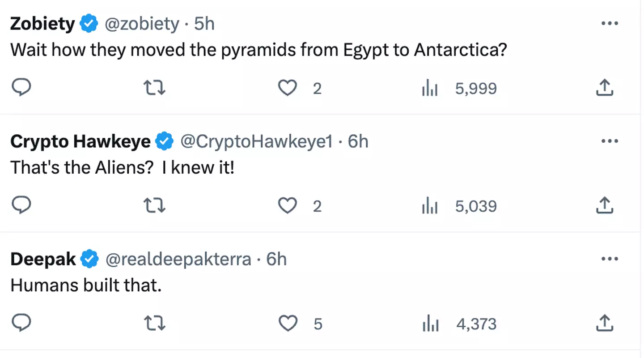This screenshot has width=644, height=358.
Task: Share Zobiety's tweet
Action: pos(604,88)
